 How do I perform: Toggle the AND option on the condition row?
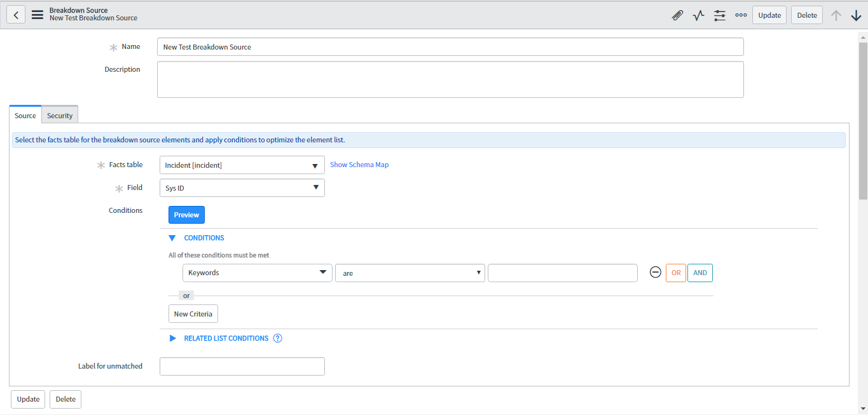click(699, 272)
